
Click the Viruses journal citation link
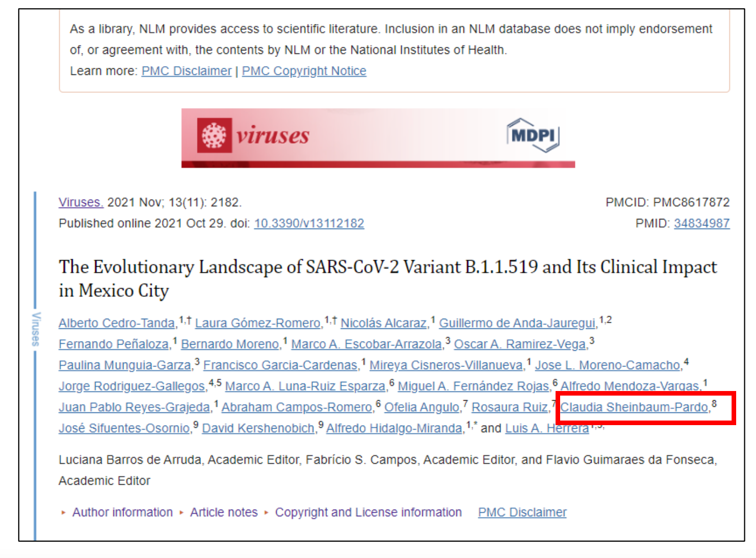coord(81,202)
